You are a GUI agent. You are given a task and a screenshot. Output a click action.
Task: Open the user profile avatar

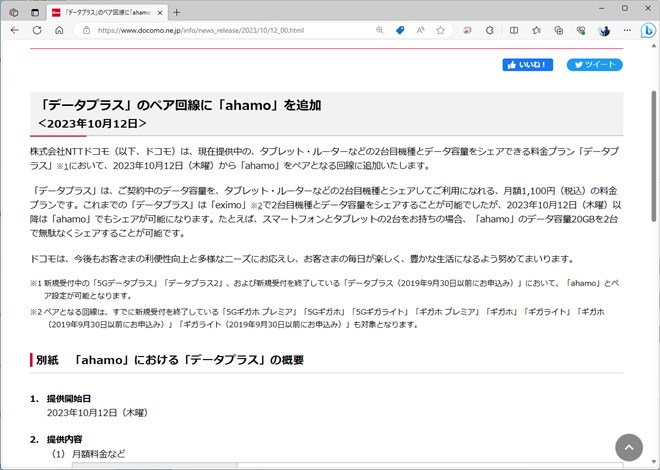604,30
